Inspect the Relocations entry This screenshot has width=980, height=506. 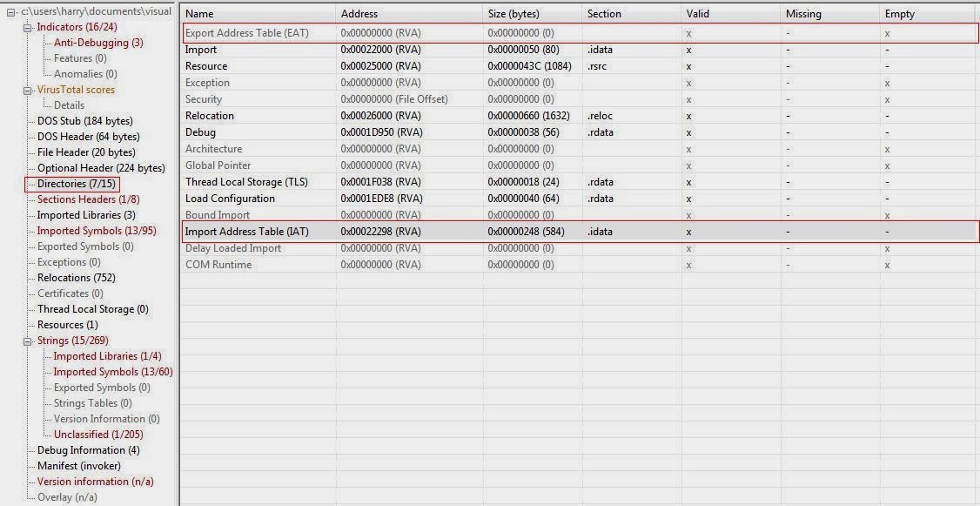pyautogui.click(x=73, y=278)
